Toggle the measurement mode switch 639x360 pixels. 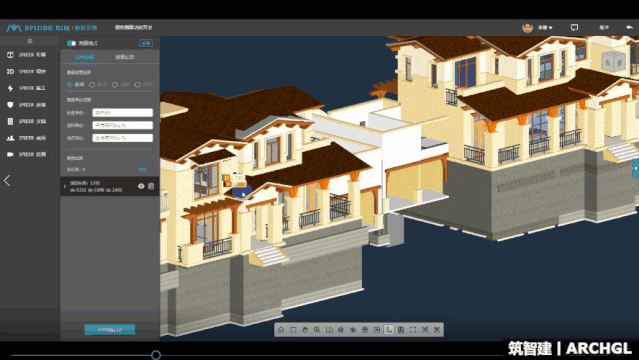tap(72, 43)
